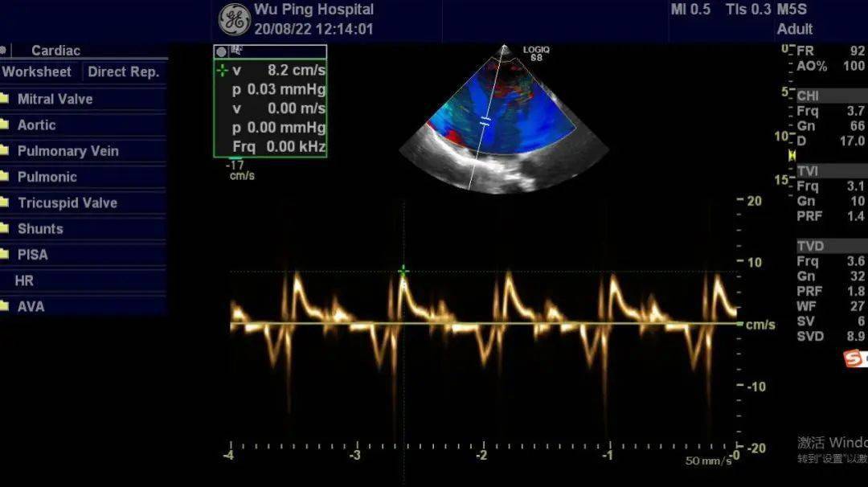This screenshot has width=868, height=487.
Task: Open the Pulmonary Vein folder icon
Action: [5, 150]
